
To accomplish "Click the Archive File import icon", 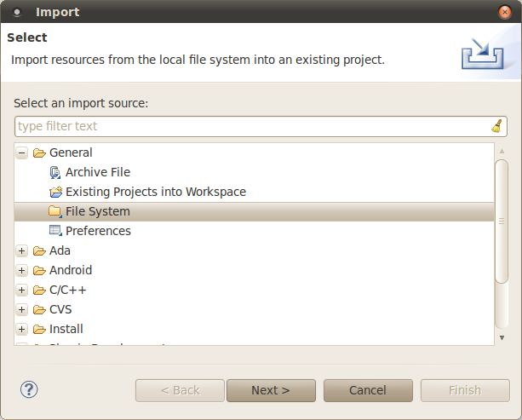I will point(55,173).
